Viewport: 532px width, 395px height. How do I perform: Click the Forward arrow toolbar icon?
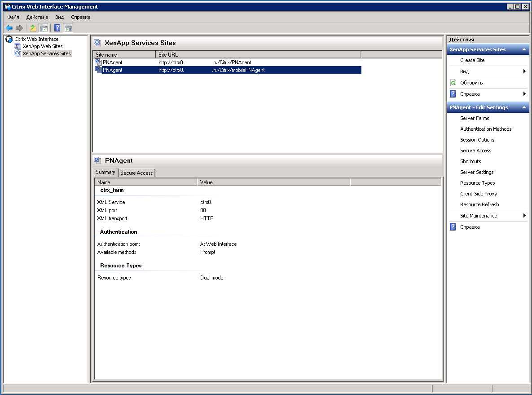click(x=19, y=28)
